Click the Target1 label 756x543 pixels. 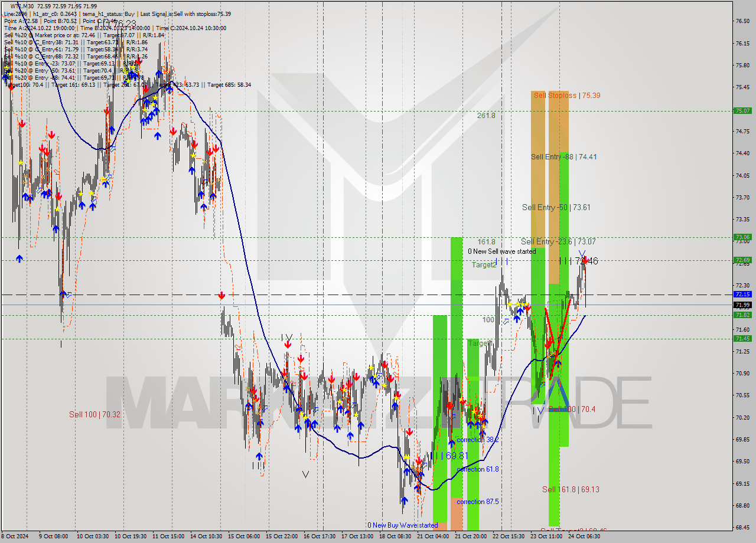[x=480, y=343]
